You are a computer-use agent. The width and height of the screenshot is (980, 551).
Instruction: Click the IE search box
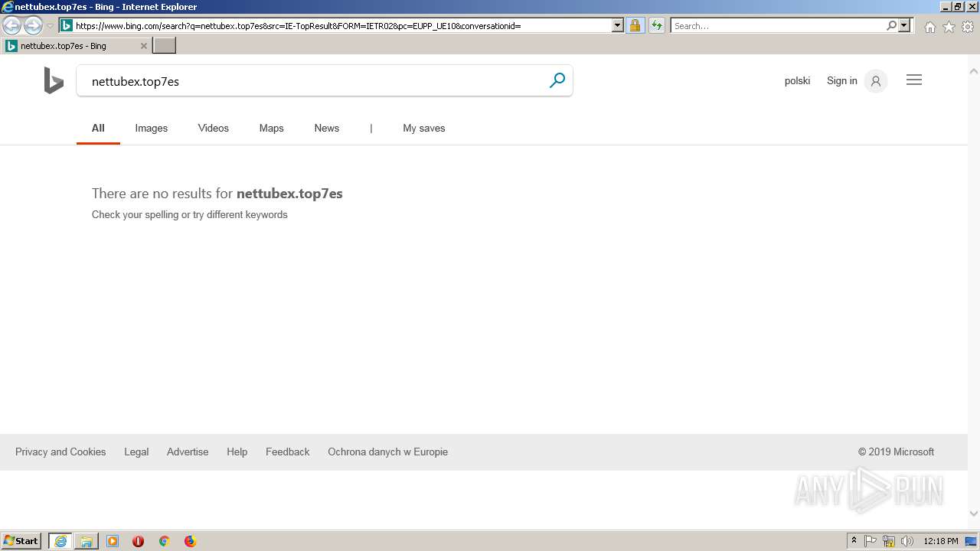click(x=779, y=26)
